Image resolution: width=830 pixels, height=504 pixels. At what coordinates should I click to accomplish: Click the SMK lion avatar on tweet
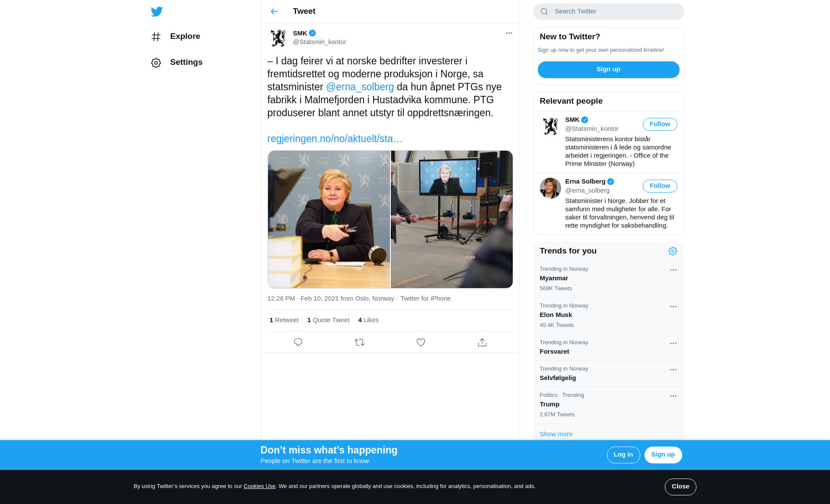[278, 38]
